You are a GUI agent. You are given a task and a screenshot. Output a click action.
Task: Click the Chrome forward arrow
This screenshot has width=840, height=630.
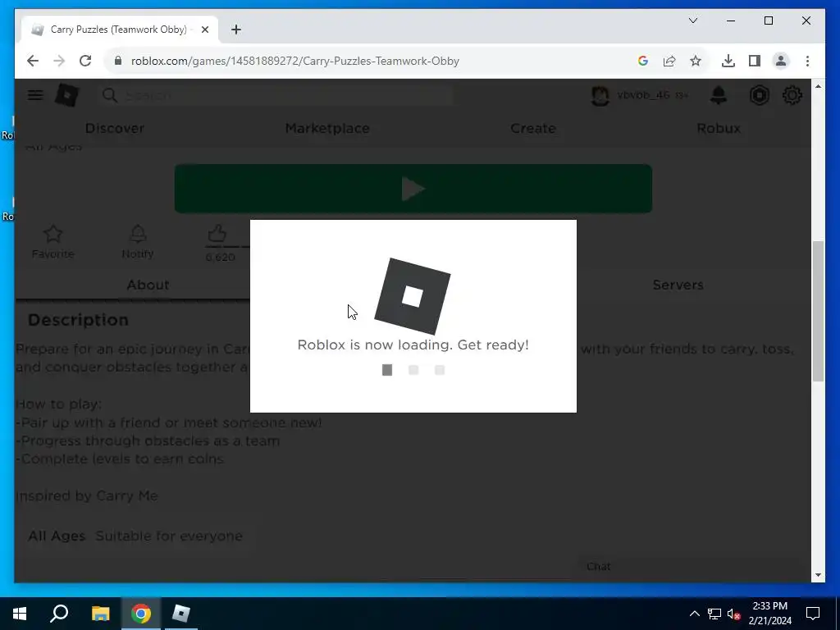pos(59,61)
